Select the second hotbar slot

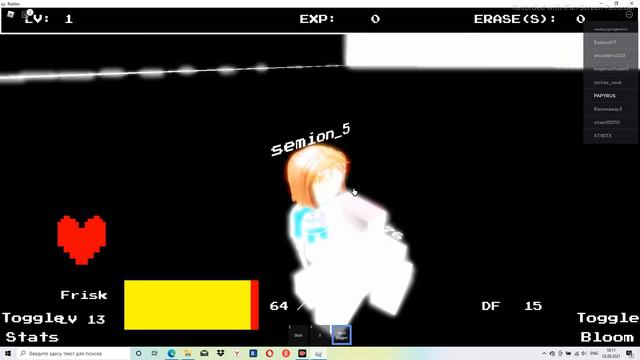pos(320,335)
